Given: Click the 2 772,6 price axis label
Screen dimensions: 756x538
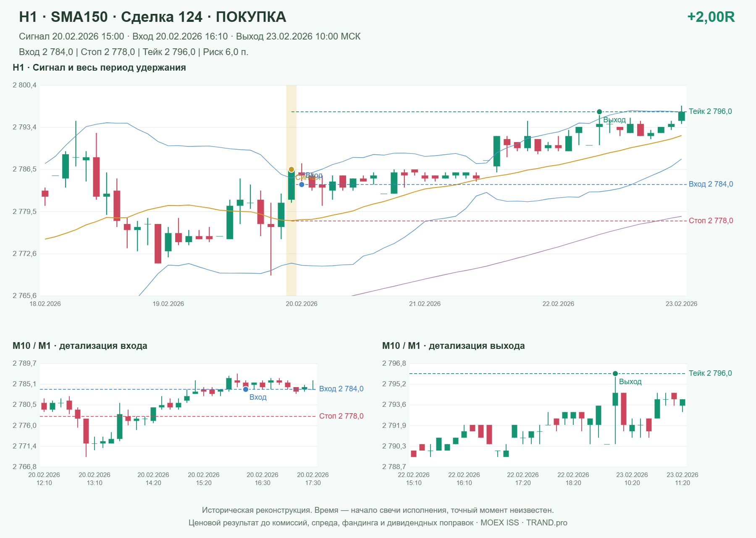Looking at the screenshot, I should pyautogui.click(x=24, y=253).
